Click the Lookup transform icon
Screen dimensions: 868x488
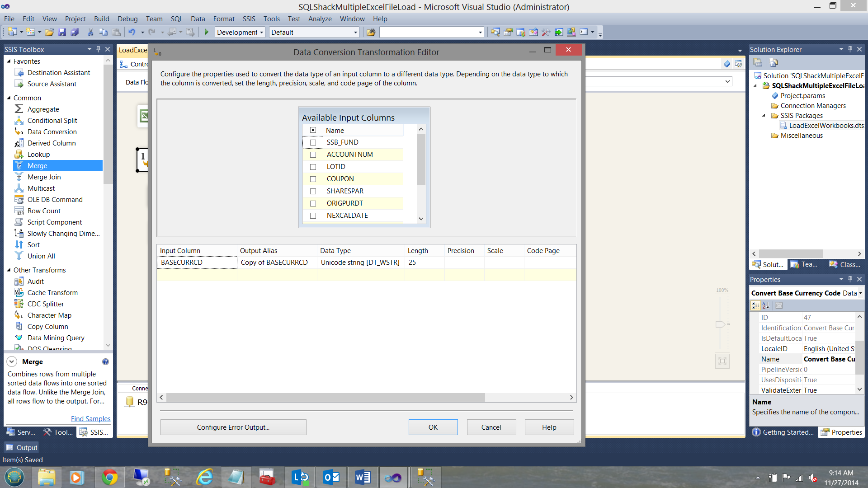[x=19, y=155]
